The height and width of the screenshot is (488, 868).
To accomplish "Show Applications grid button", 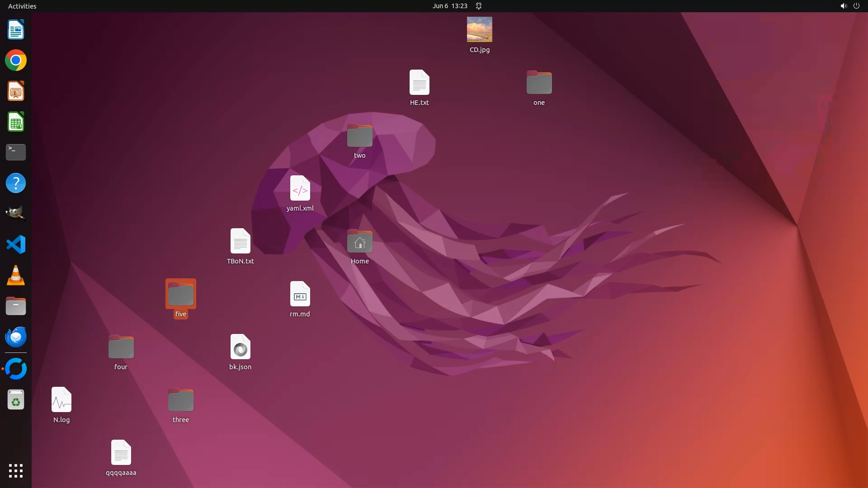I will tap(16, 470).
